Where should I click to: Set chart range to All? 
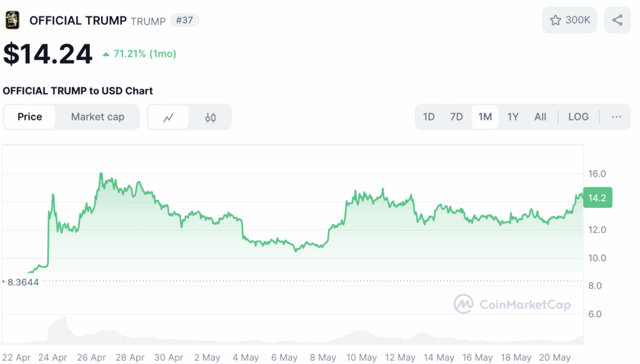pos(540,117)
